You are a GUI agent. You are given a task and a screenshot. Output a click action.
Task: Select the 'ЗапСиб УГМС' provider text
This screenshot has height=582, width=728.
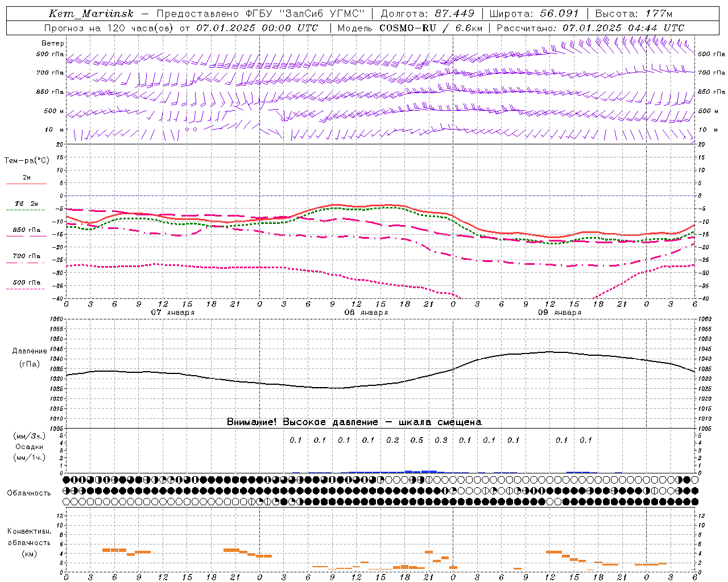pyautogui.click(x=321, y=14)
